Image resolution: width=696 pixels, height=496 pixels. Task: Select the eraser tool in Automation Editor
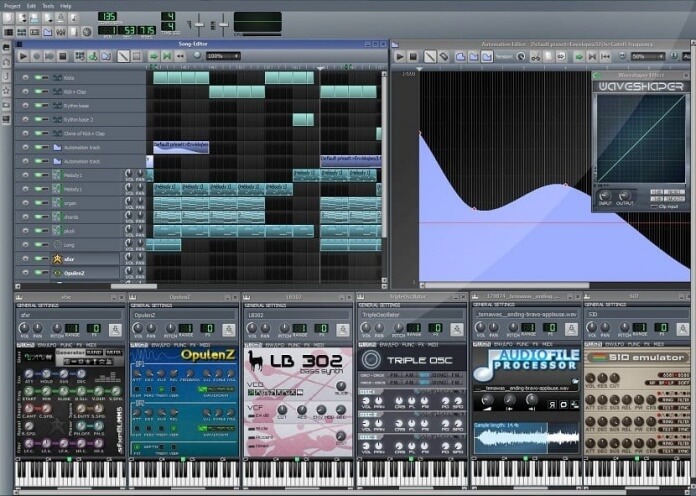[443, 56]
